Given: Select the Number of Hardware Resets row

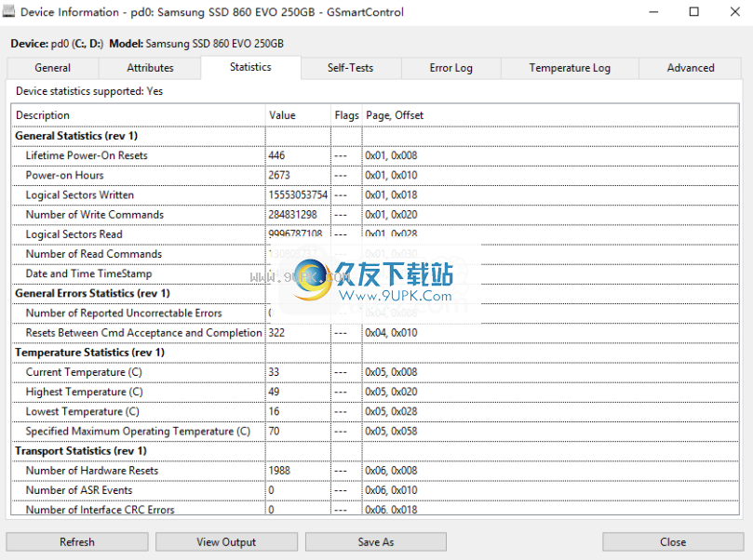Looking at the screenshot, I should [375, 471].
